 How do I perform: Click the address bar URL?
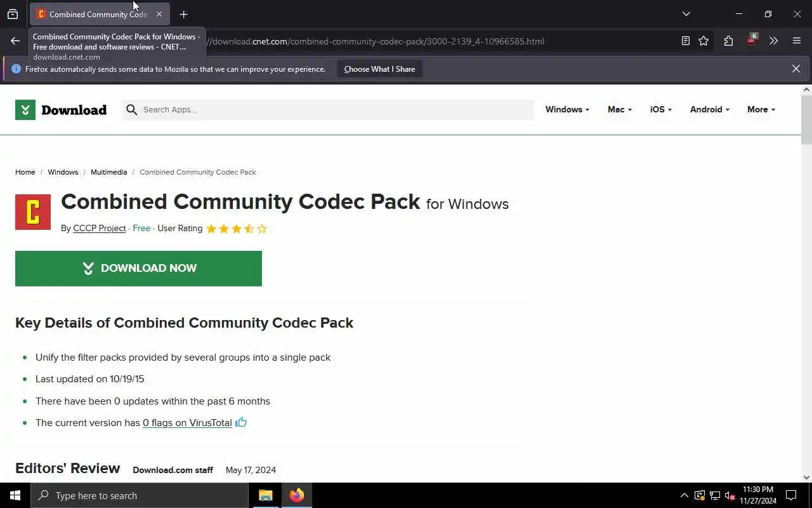click(x=377, y=41)
